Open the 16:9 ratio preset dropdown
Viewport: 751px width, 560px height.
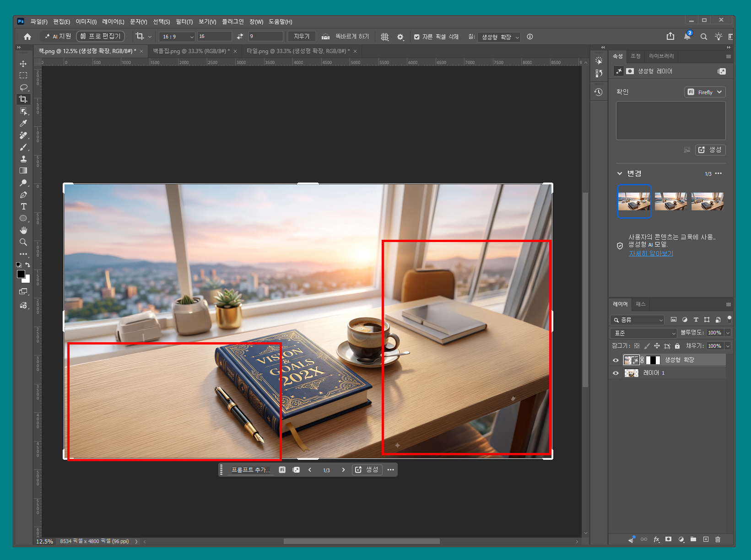[x=178, y=37]
